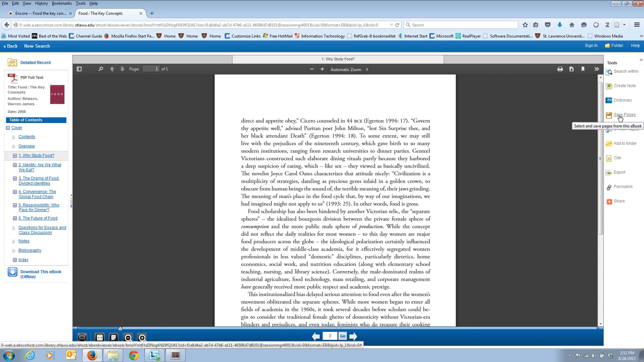This screenshot has height=362, width=644.
Task: Click the Cite tool icon
Action: pos(609,158)
